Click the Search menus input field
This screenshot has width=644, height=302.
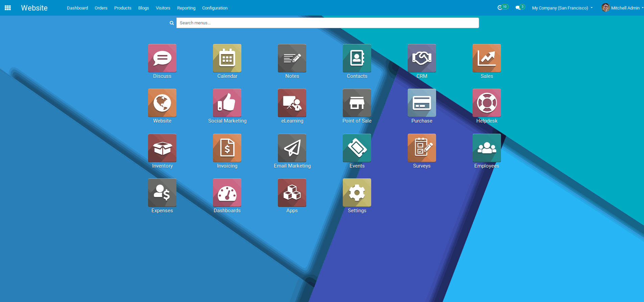pos(327,23)
